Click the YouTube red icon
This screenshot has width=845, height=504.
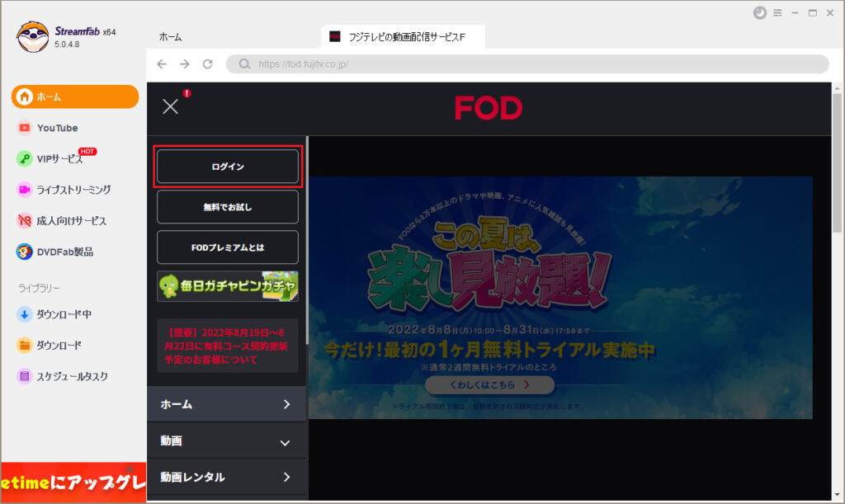24,128
